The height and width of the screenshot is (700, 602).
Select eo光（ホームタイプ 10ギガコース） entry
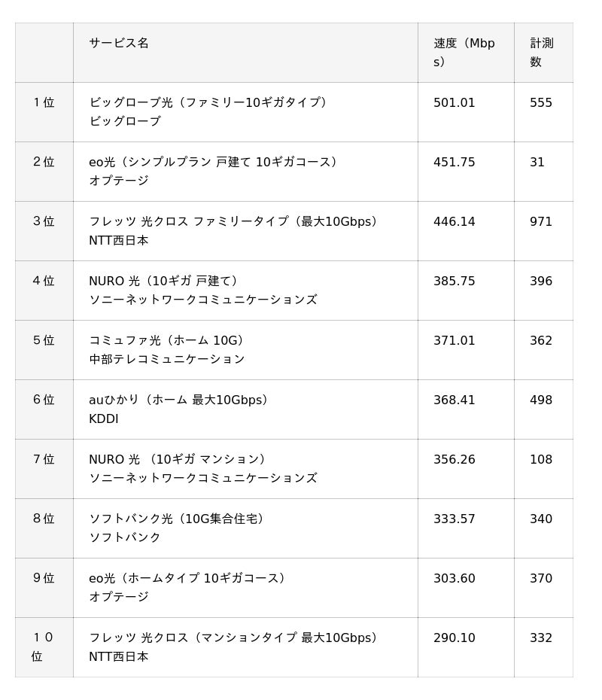pos(189,578)
